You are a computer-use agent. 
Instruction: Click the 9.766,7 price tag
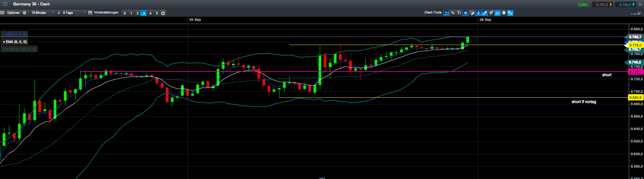pos(634,49)
